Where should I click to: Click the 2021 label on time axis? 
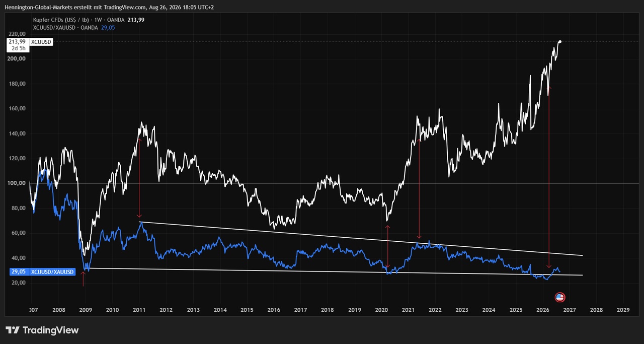[x=409, y=310]
